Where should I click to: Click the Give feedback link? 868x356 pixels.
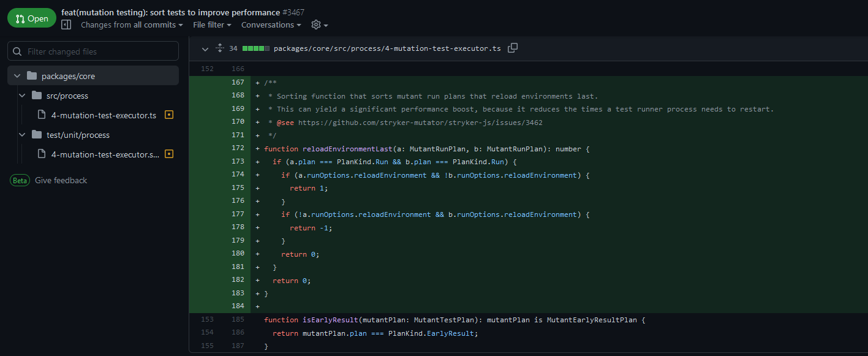click(x=61, y=180)
